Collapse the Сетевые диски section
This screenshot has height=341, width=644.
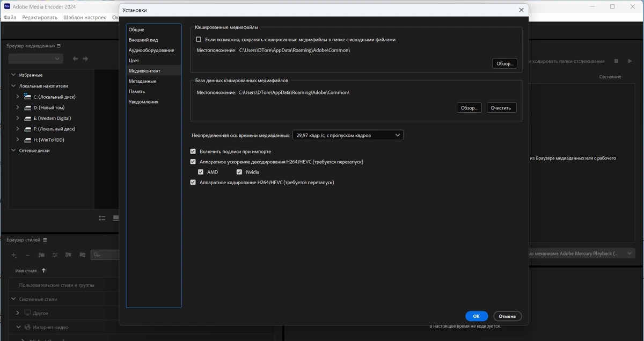[x=13, y=150]
